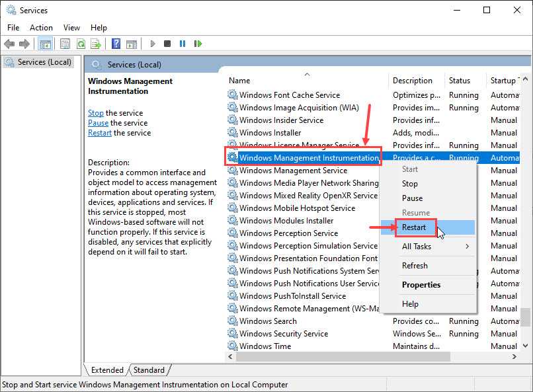Click the horizontal scrollbar left arrow
This screenshot has width=533, height=392.
(231, 357)
